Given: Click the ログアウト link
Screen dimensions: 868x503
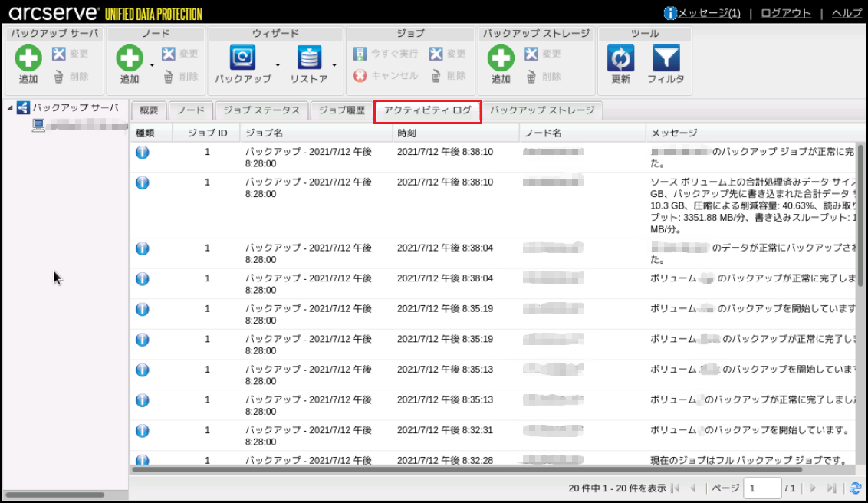Looking at the screenshot, I should tap(785, 13).
